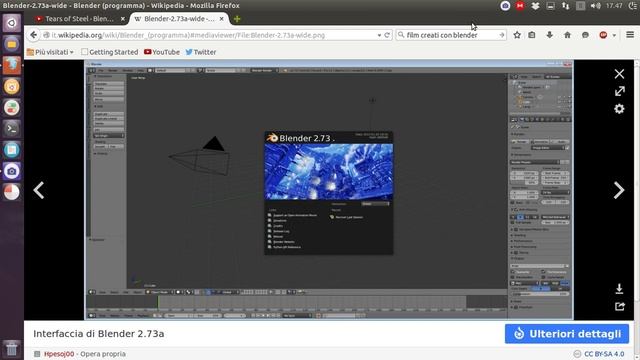This screenshot has width=640, height=360.
Task: Open the chat bubble toolbar icon
Action: tap(585, 35)
